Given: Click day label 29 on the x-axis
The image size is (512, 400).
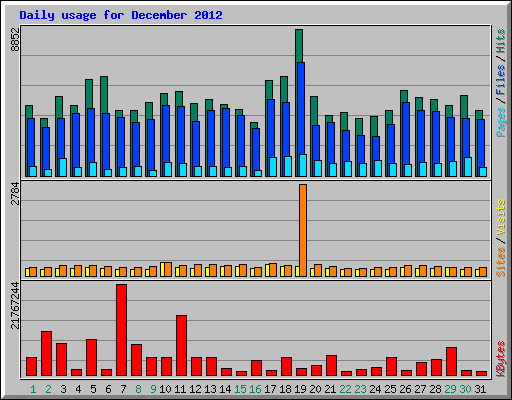Looking at the screenshot, I should click(450, 389).
